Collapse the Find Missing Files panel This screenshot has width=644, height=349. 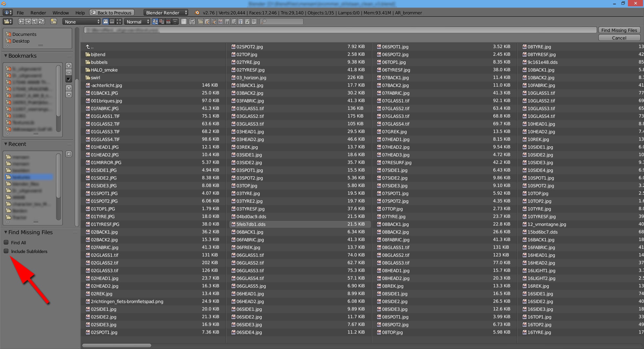click(x=6, y=232)
